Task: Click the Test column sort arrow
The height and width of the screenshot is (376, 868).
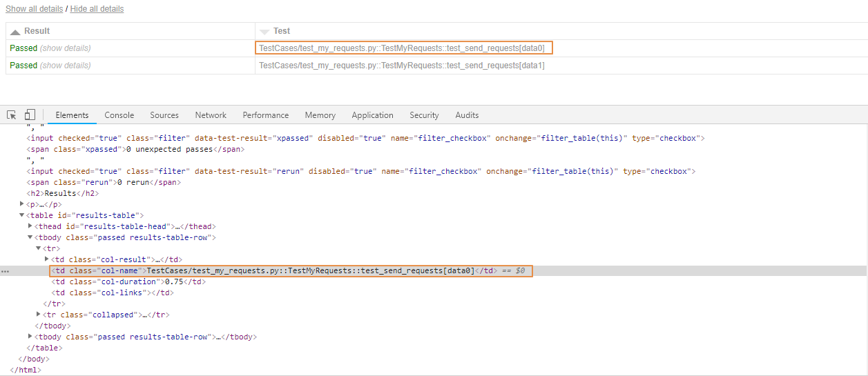Action: coord(264,32)
